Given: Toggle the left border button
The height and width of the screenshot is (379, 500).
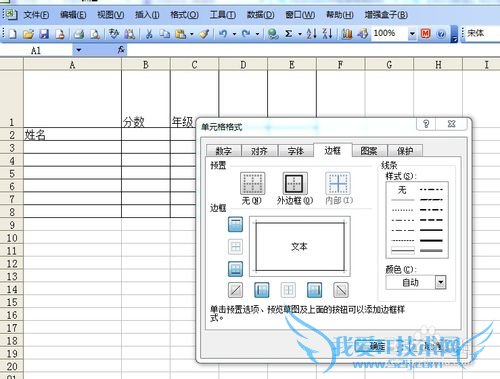Looking at the screenshot, I should point(262,290).
